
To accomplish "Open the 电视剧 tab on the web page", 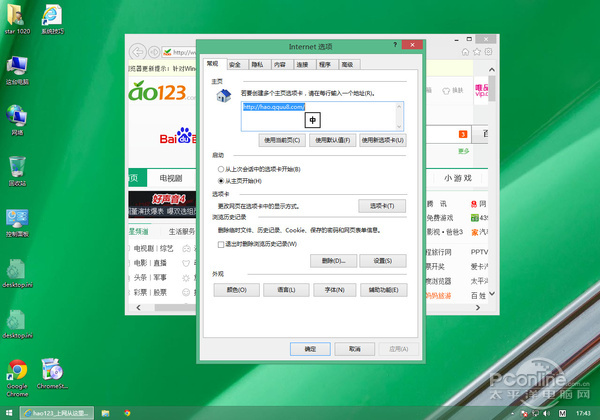I will click(x=171, y=178).
